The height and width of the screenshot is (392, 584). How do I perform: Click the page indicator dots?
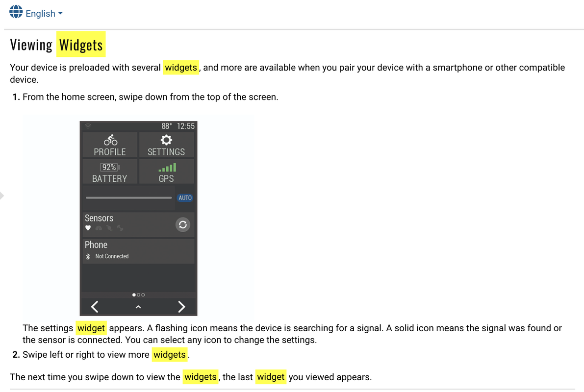coord(139,295)
